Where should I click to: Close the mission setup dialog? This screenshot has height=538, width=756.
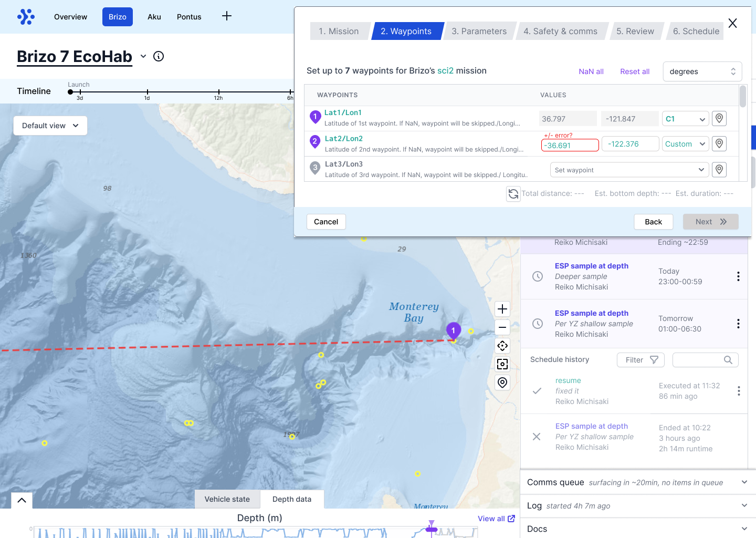coord(733,23)
